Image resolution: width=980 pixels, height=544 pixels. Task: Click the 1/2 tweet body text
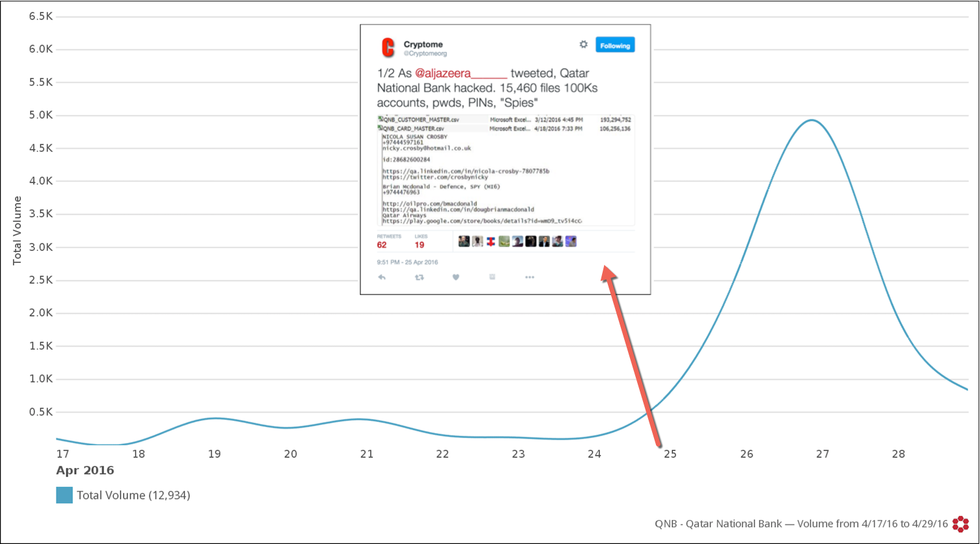click(487, 88)
